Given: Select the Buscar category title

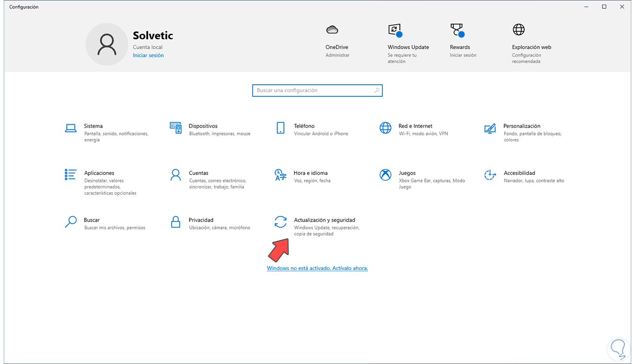Looking at the screenshot, I should (x=92, y=220).
